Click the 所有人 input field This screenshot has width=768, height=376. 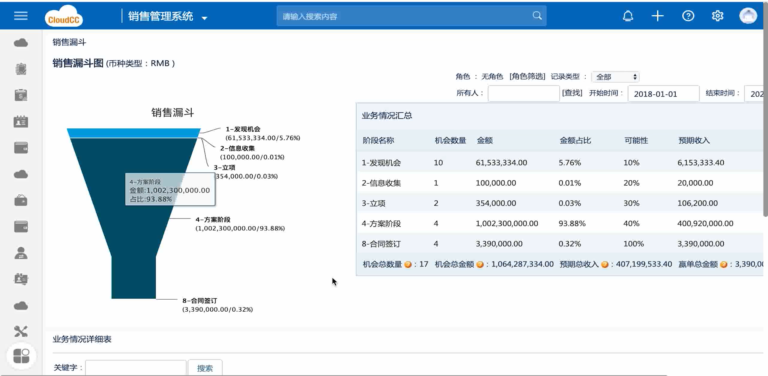click(524, 94)
